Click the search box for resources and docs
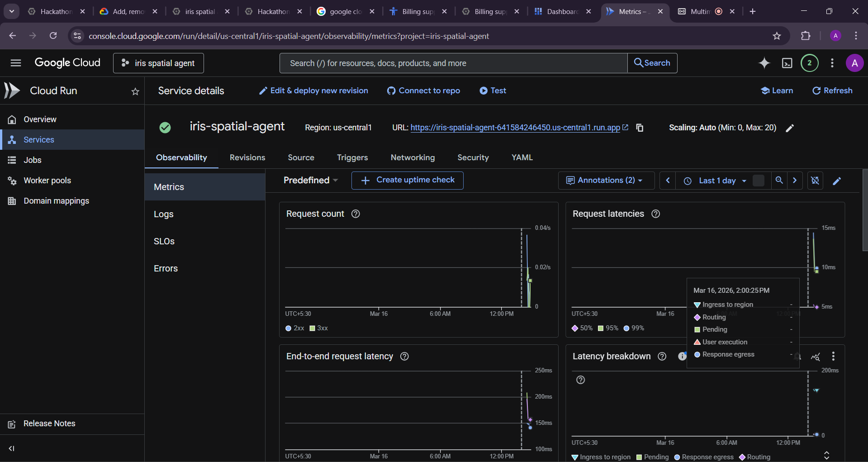868x462 pixels. pos(453,63)
